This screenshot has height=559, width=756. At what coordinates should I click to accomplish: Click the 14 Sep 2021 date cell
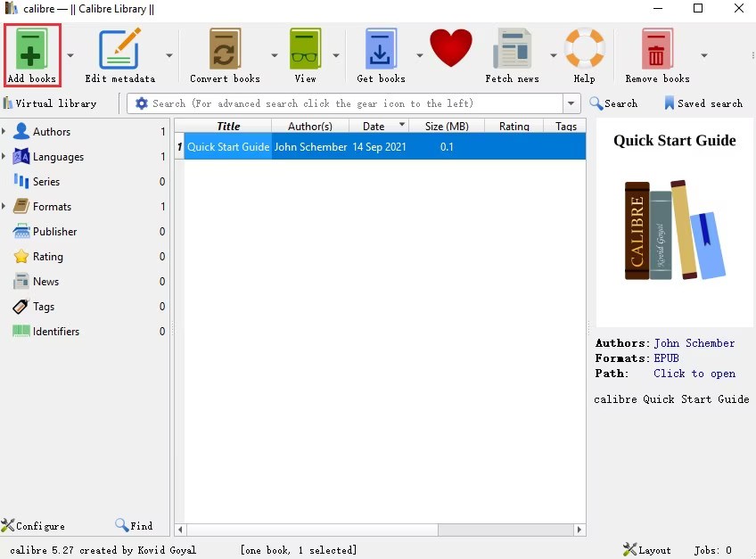coord(379,146)
